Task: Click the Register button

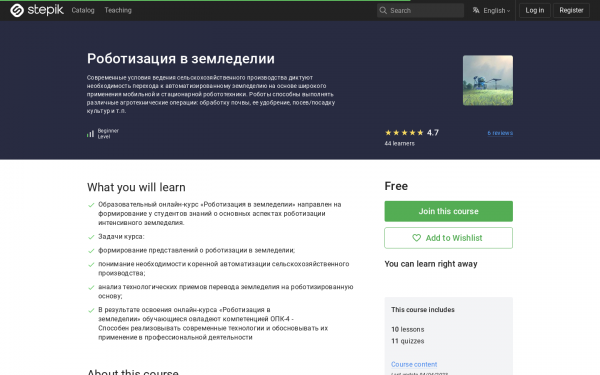Action: coord(571,10)
